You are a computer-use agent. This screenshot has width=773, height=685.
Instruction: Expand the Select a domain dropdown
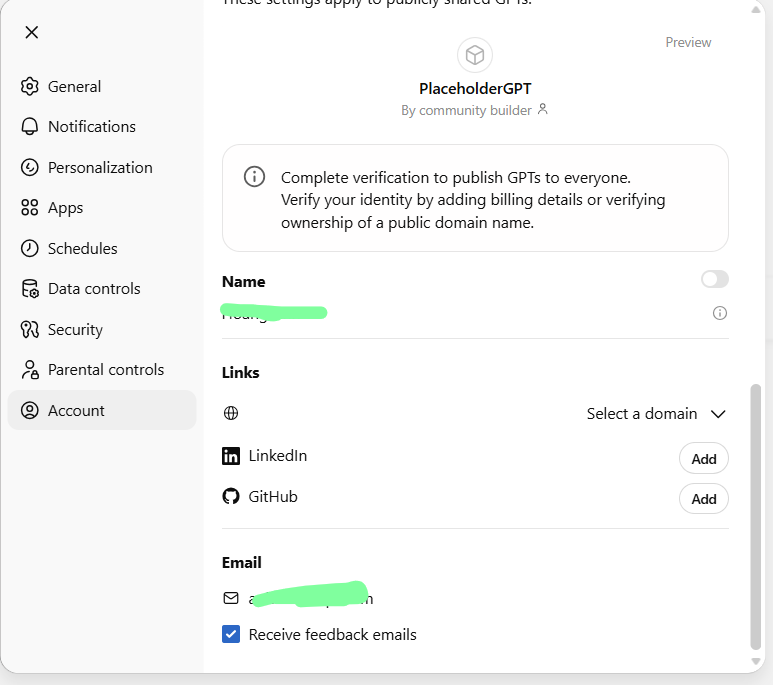click(642, 414)
